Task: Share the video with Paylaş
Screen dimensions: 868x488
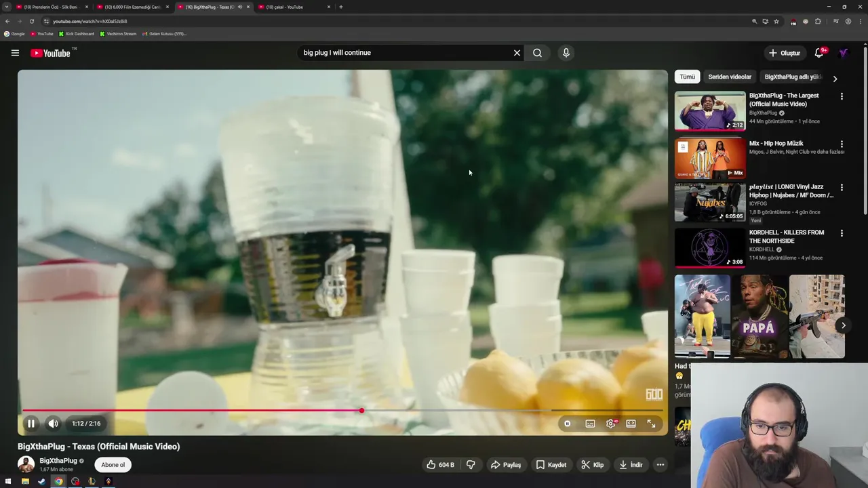Action: coord(506,465)
